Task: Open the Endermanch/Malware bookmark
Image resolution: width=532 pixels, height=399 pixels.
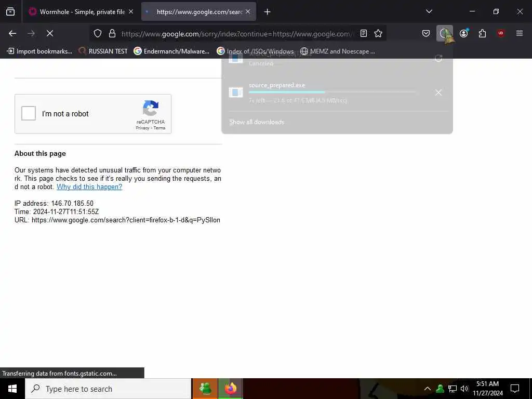Action: coord(171,51)
